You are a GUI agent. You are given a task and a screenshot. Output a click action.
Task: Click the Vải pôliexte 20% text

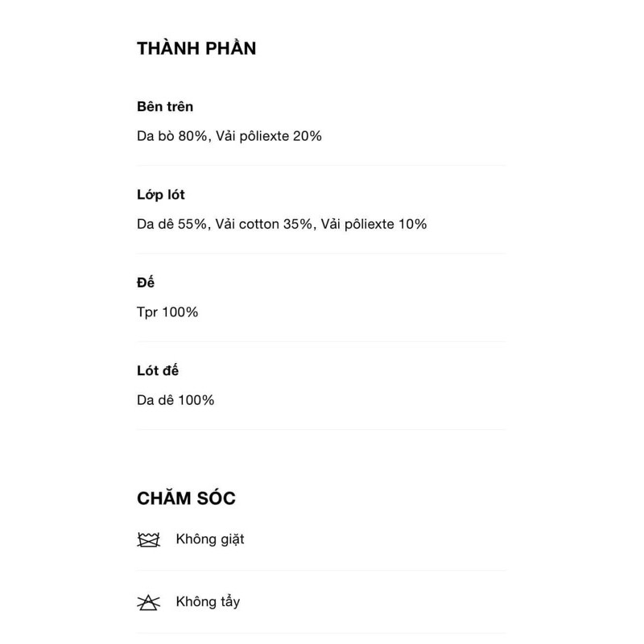pyautogui.click(x=269, y=136)
